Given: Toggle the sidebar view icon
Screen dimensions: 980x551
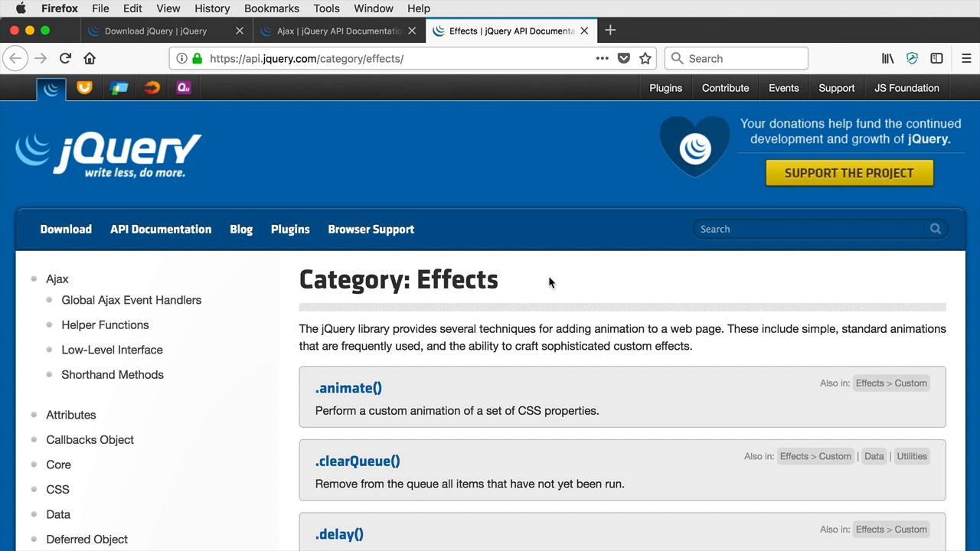Looking at the screenshot, I should click(x=936, y=58).
